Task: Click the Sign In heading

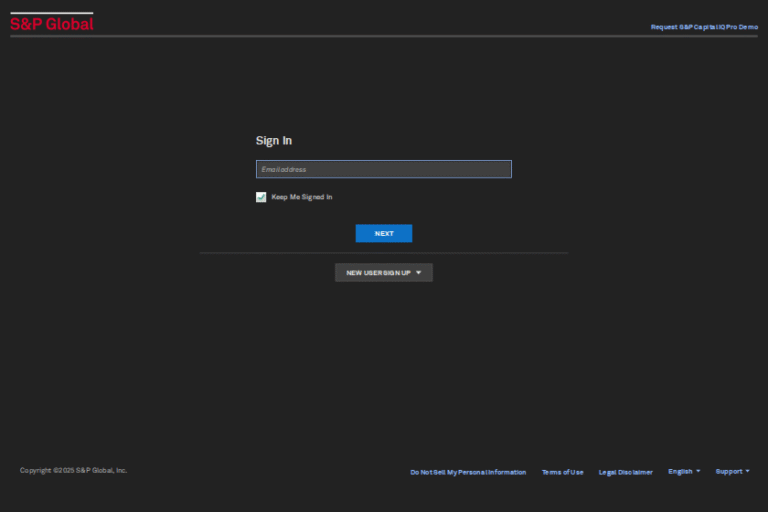Action: 274,141
